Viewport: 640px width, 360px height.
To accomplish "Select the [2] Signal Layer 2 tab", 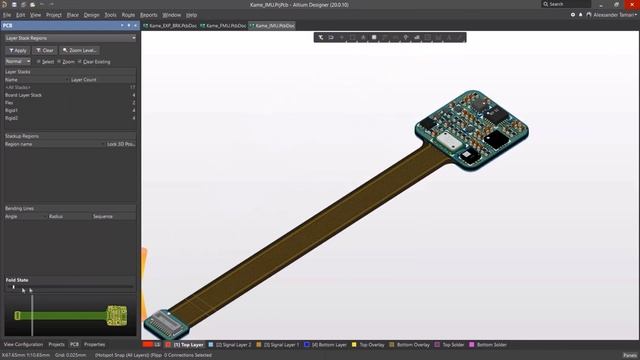I will click(229, 345).
